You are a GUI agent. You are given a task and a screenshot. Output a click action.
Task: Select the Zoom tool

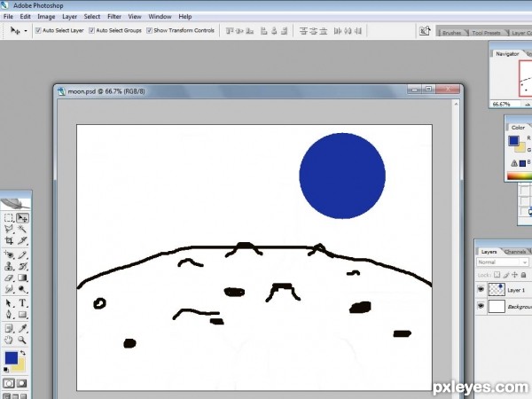(x=22, y=340)
